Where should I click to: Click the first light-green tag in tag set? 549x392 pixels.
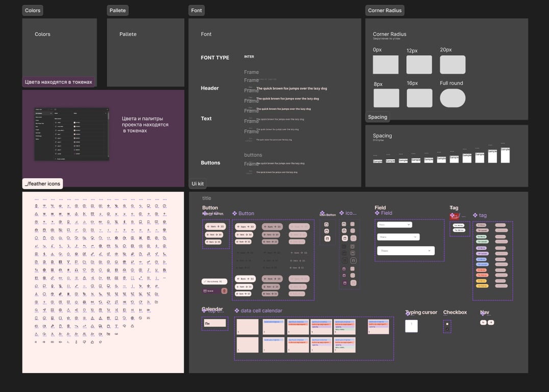[x=482, y=236]
